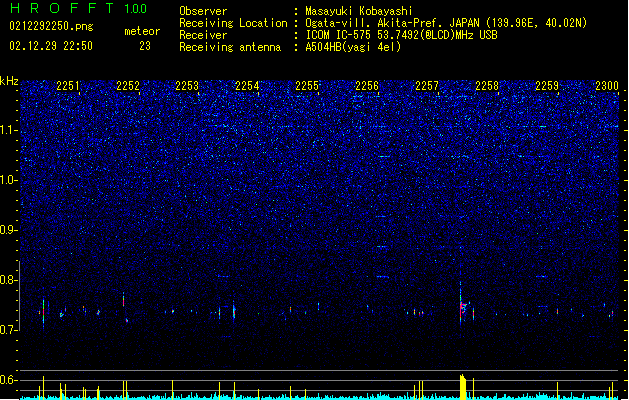Click the tall yellow power bar near 2257
The image size is (629, 400).
point(463,387)
